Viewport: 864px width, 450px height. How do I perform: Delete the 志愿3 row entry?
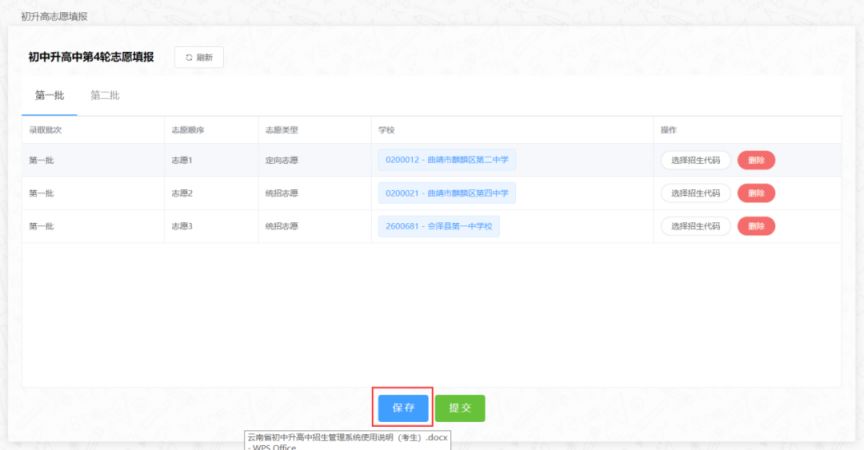tap(756, 226)
